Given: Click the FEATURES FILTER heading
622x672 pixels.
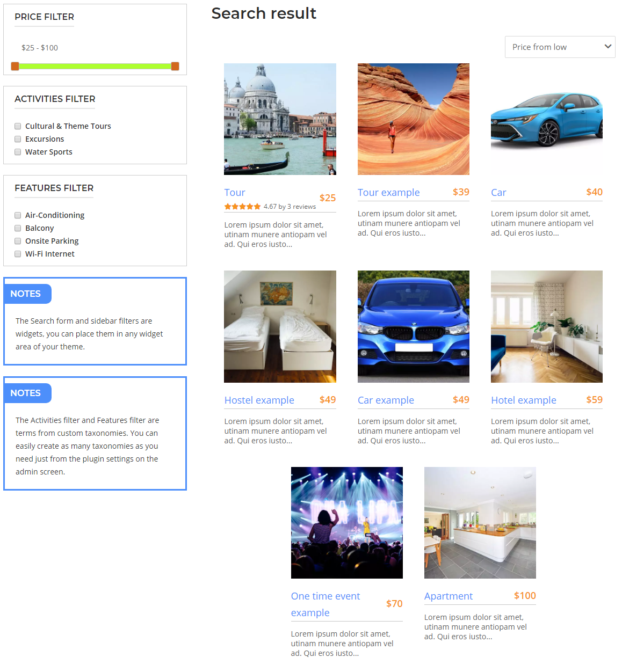Looking at the screenshot, I should coord(54,188).
